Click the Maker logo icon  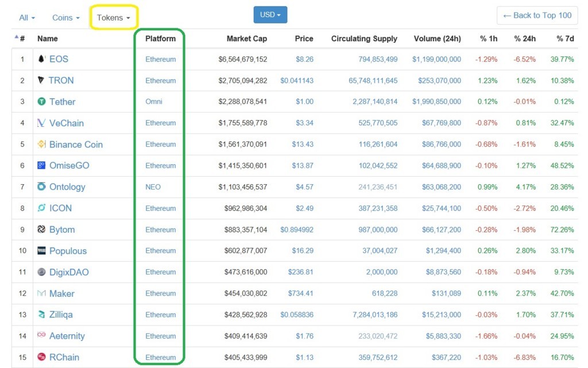click(x=41, y=293)
